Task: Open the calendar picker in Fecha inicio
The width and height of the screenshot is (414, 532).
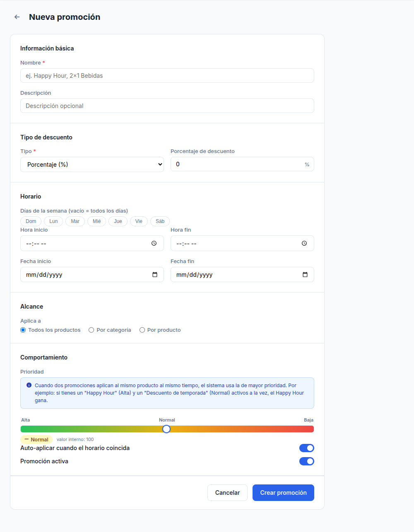Action: tap(155, 275)
